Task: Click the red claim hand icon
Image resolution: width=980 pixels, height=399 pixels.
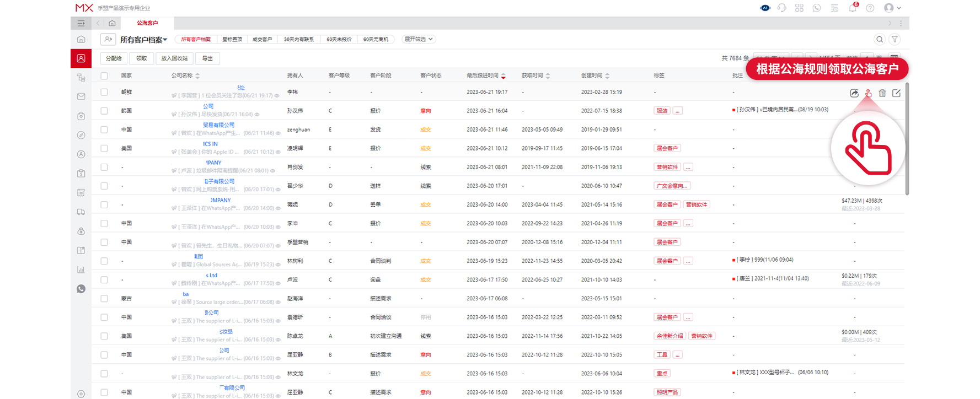Action: coord(868,93)
